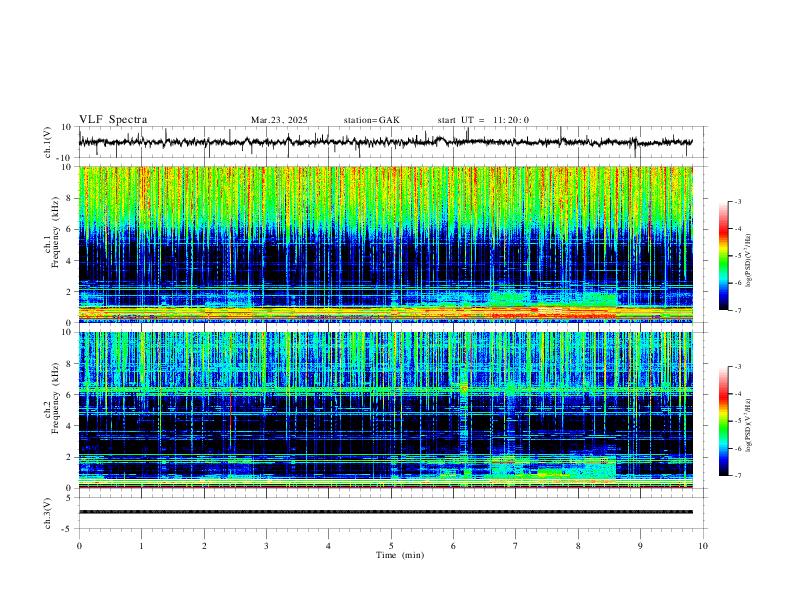
Task: Click the "station=GAK" header label
Action: tap(372, 120)
